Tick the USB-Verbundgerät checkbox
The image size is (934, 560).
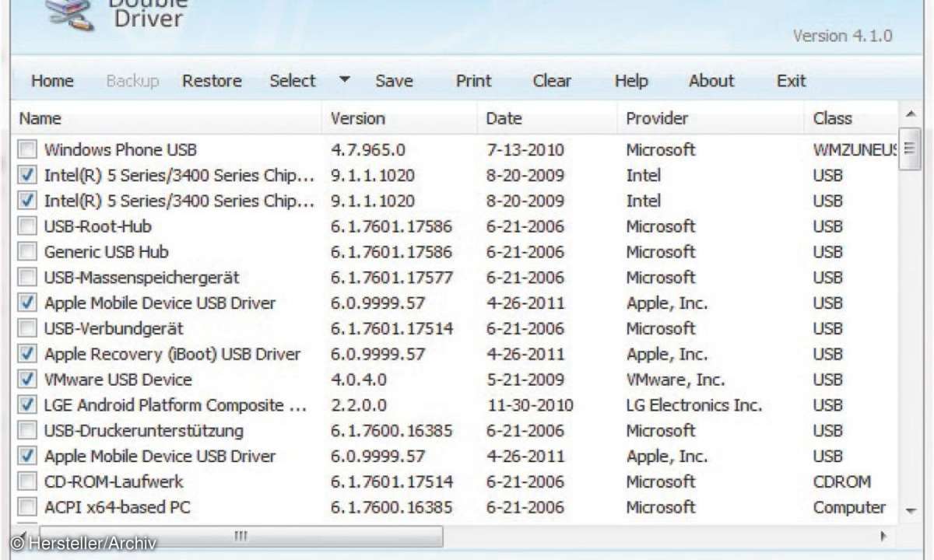pyautogui.click(x=27, y=328)
